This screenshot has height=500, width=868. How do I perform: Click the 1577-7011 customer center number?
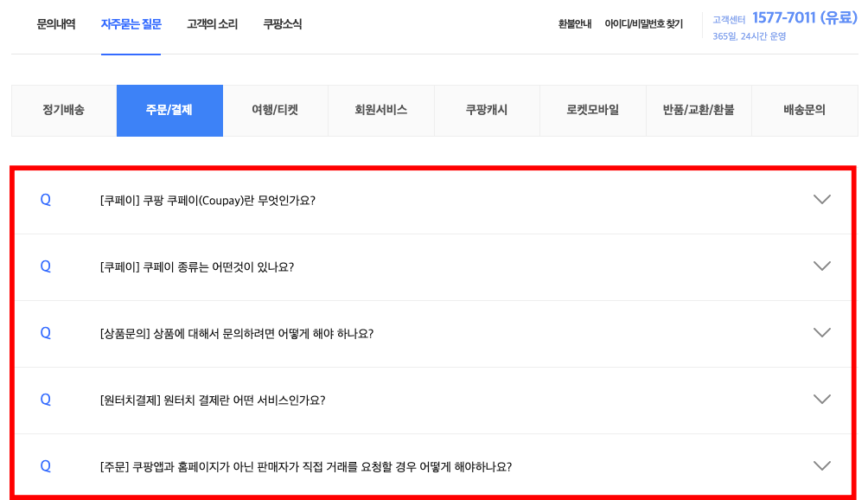click(804, 17)
